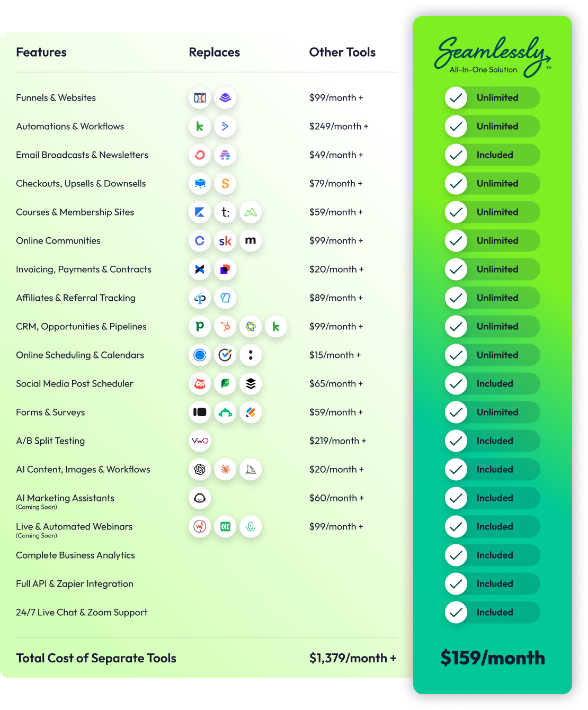Click the Included badge for Social Media Post Scheduler
The image size is (588, 710).
point(493,384)
